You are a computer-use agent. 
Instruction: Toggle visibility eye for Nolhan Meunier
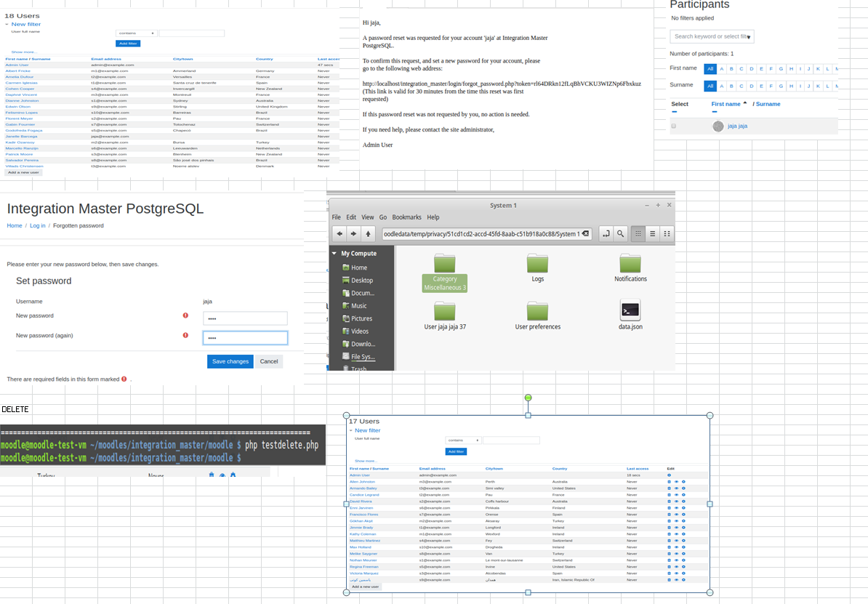676,560
